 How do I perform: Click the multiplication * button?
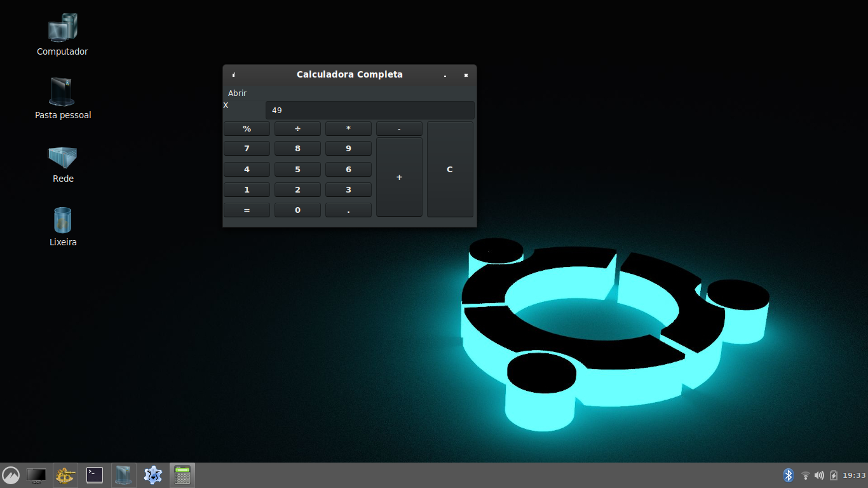(348, 128)
